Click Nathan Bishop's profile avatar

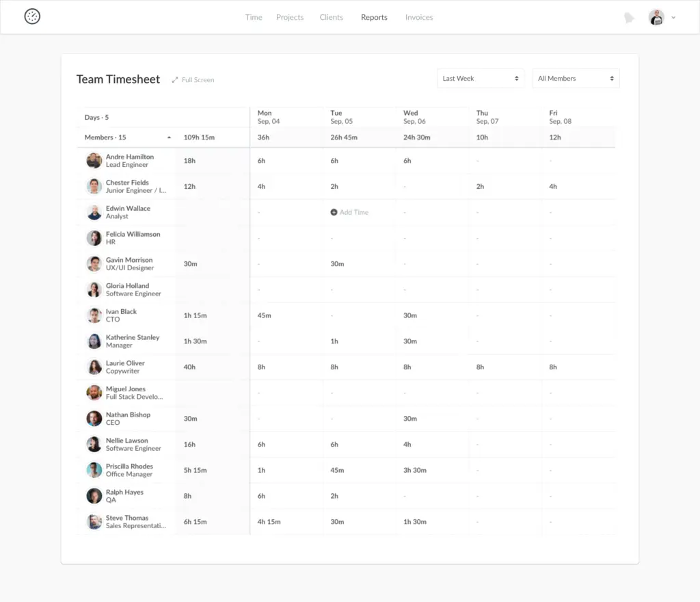(94, 418)
